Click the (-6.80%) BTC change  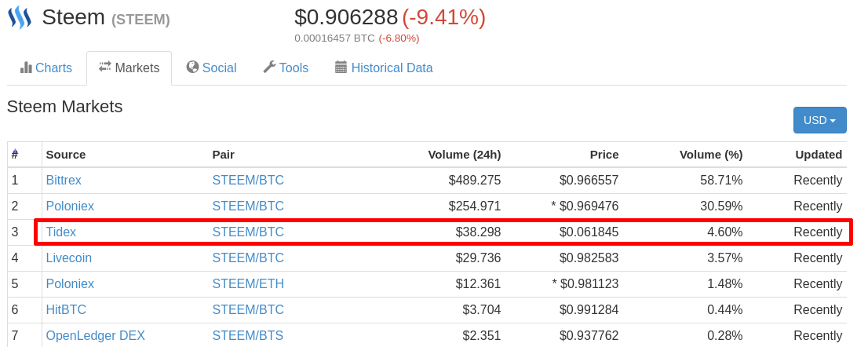pos(399,38)
